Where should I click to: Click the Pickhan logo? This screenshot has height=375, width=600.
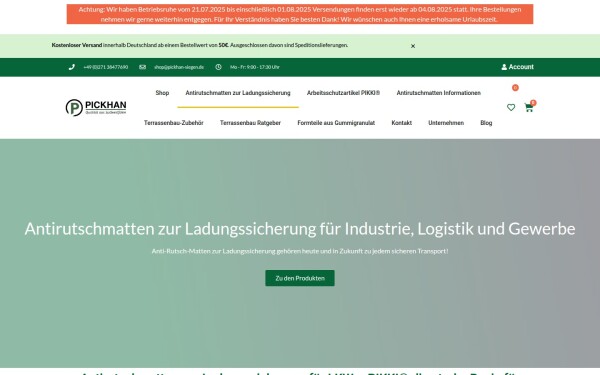96,107
